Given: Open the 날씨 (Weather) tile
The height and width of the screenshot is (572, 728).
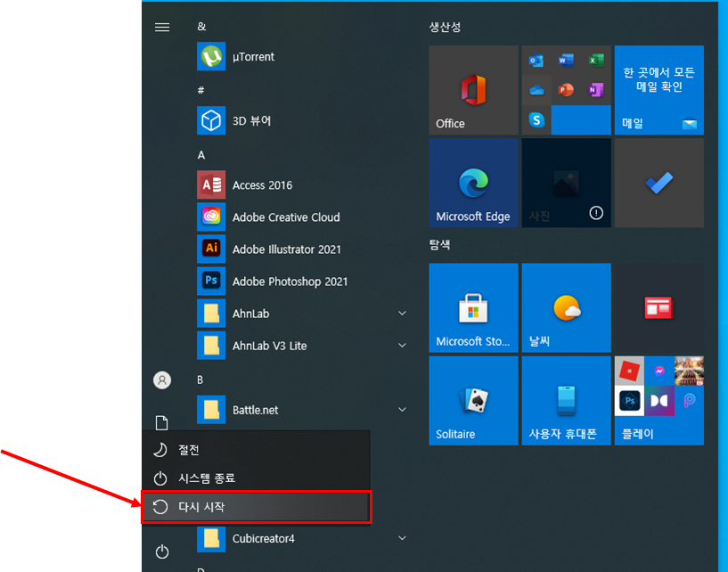Looking at the screenshot, I should (x=566, y=307).
